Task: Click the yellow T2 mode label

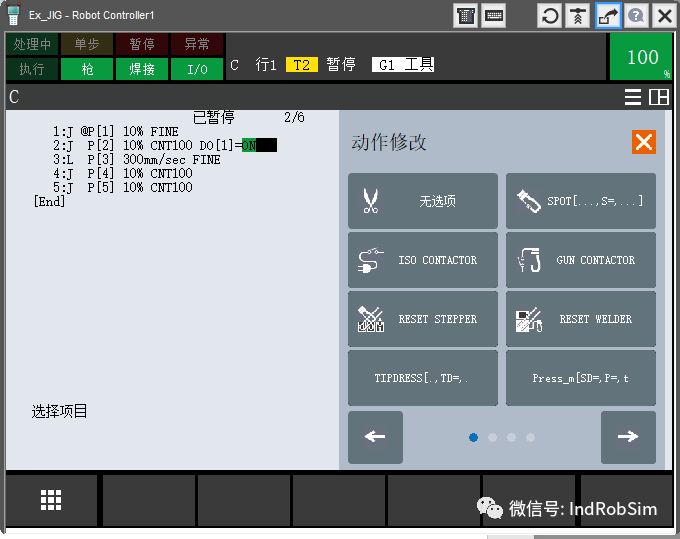Action: [x=302, y=65]
